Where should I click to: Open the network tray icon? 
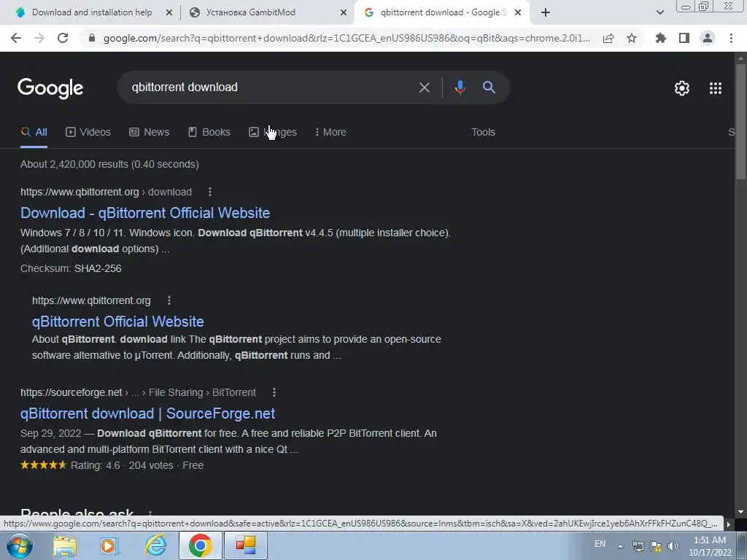point(638,546)
